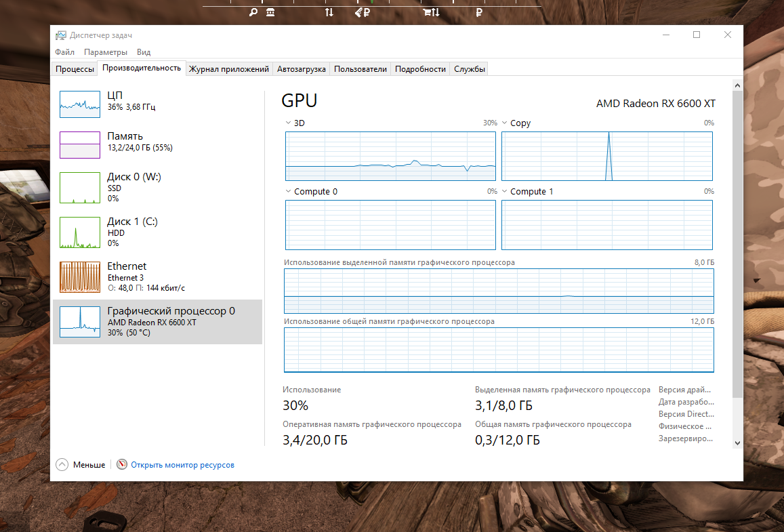Expand the 3D engine graph dropdown
This screenshot has width=784, height=532.
[x=289, y=123]
